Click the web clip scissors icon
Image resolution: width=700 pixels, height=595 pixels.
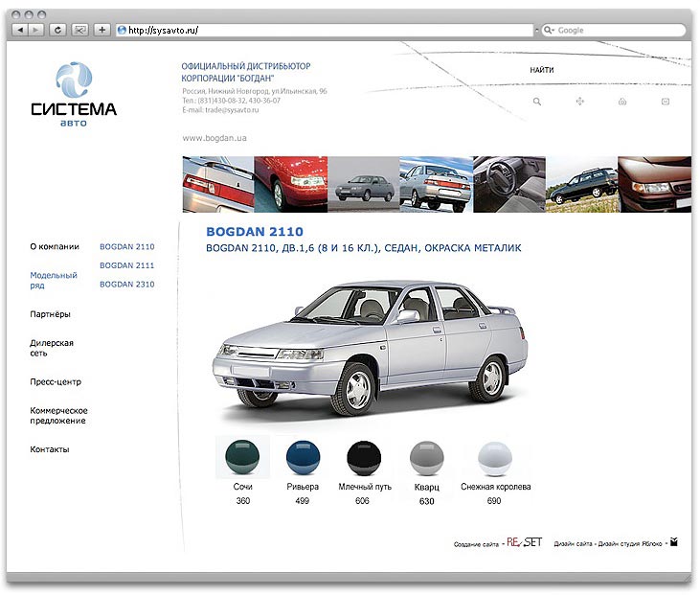(x=79, y=30)
